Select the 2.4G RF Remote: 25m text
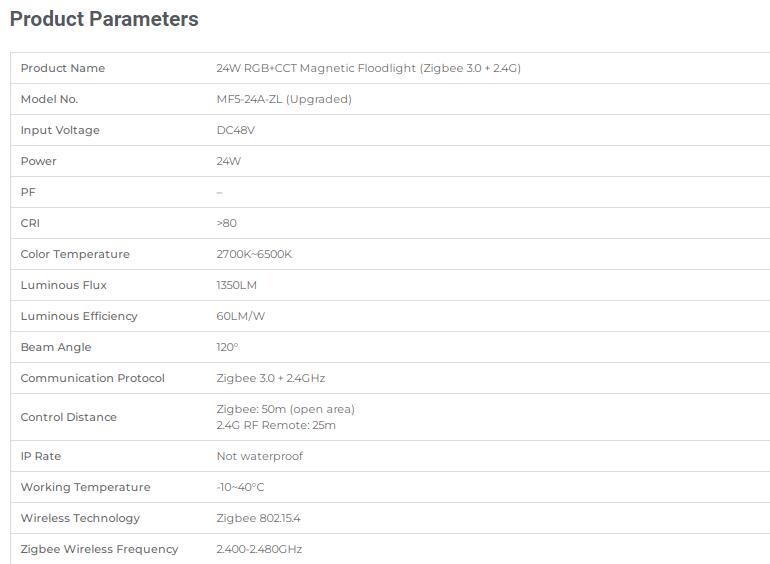Viewport: 770px width, 564px height. pos(276,425)
